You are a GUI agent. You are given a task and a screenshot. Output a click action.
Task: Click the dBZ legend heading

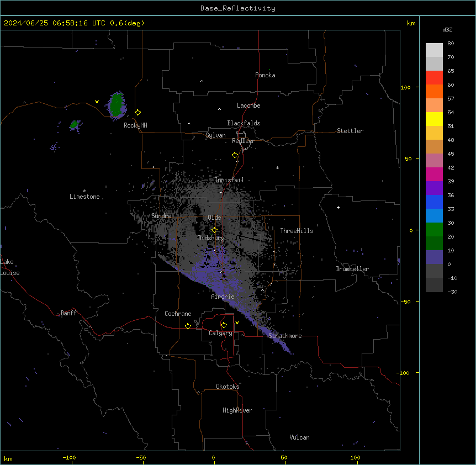click(447, 29)
